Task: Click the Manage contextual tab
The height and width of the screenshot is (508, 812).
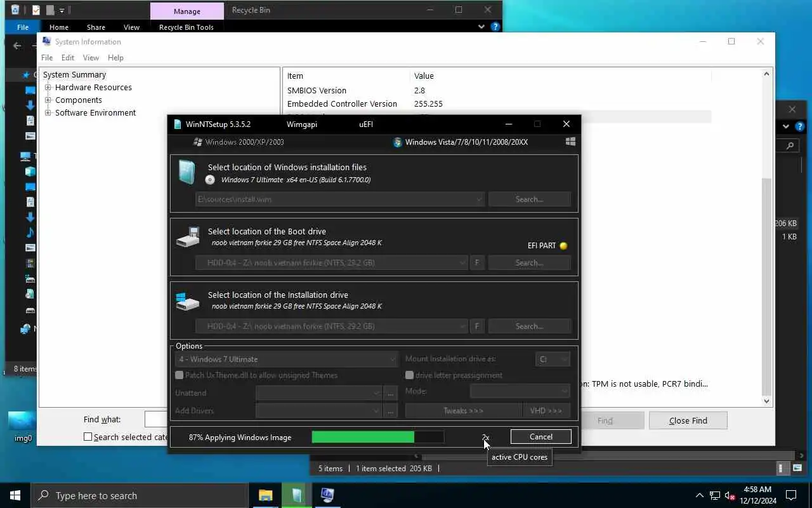Action: 187,11
